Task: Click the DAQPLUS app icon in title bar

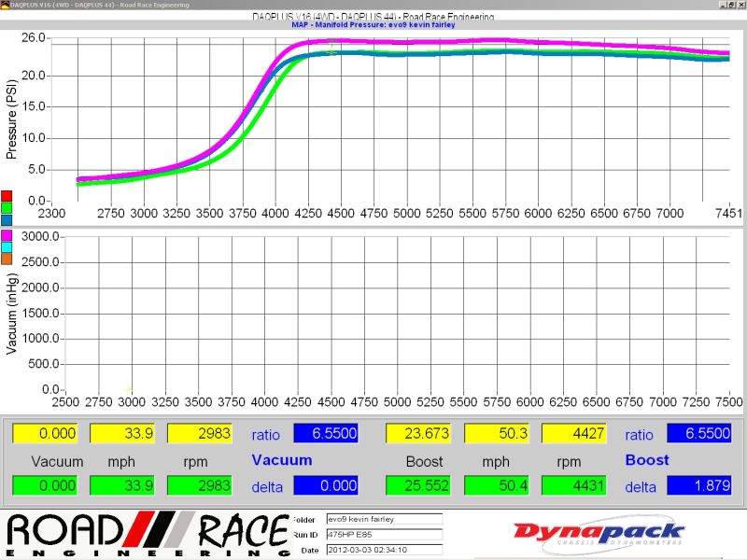Action: [x=5, y=5]
